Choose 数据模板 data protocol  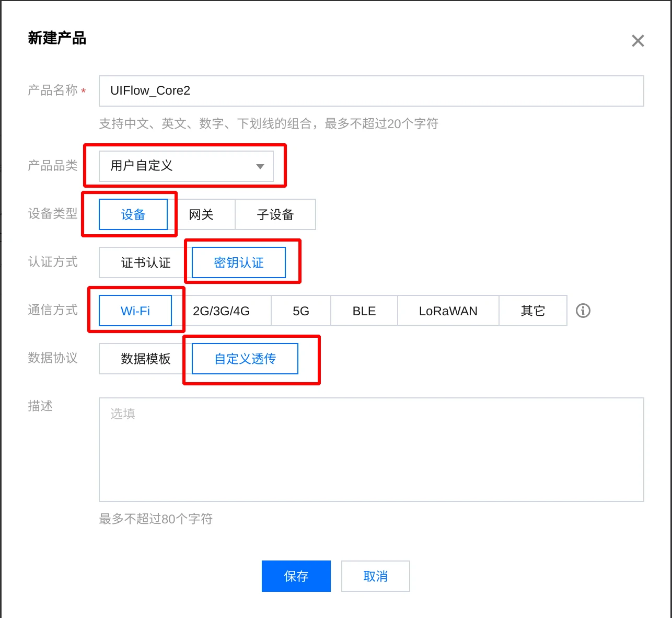pos(146,359)
